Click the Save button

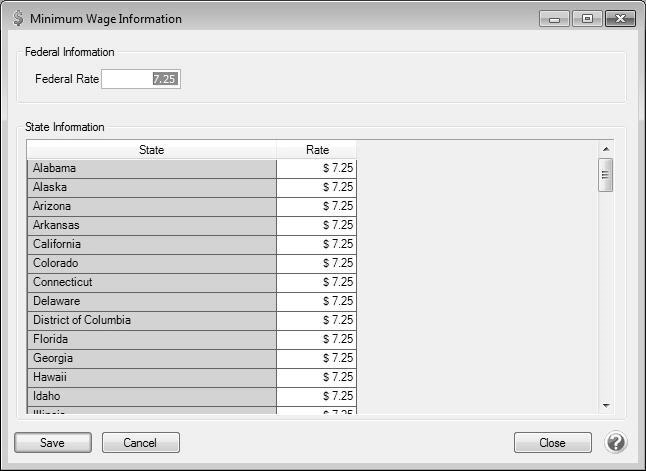52,442
